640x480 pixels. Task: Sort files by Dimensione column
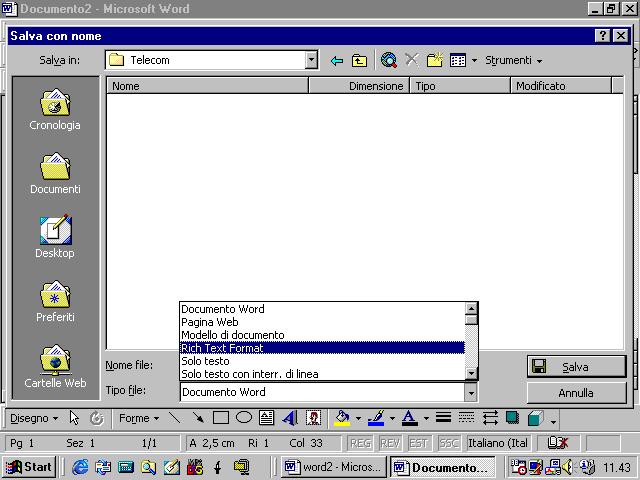point(359,86)
